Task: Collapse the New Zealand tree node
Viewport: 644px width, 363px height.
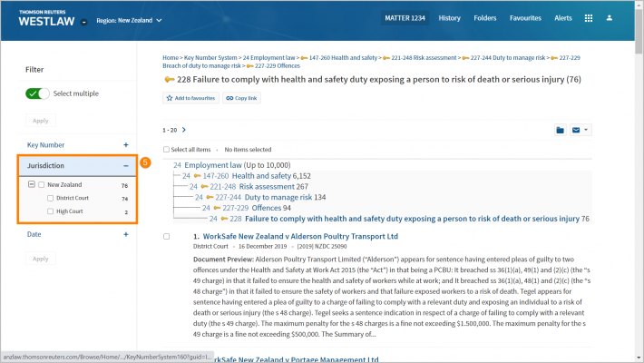Action: pyautogui.click(x=32, y=184)
